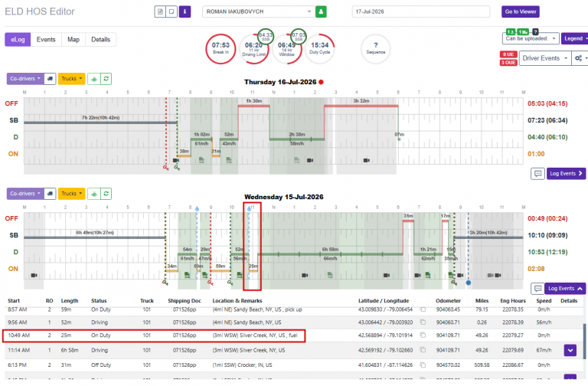The height and width of the screenshot is (386, 588).
Task: Click the question mark badge above Can be uploaded
Action: [535, 32]
